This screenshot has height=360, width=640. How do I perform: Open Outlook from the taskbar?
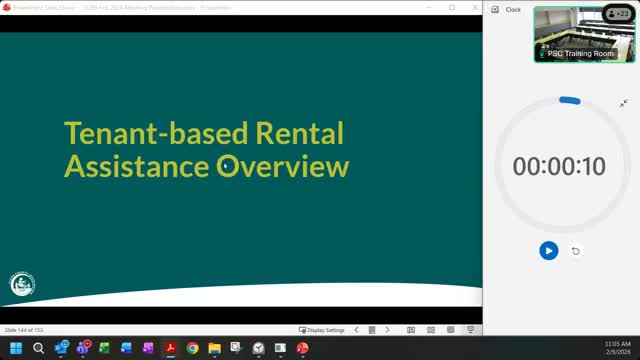click(x=61, y=348)
